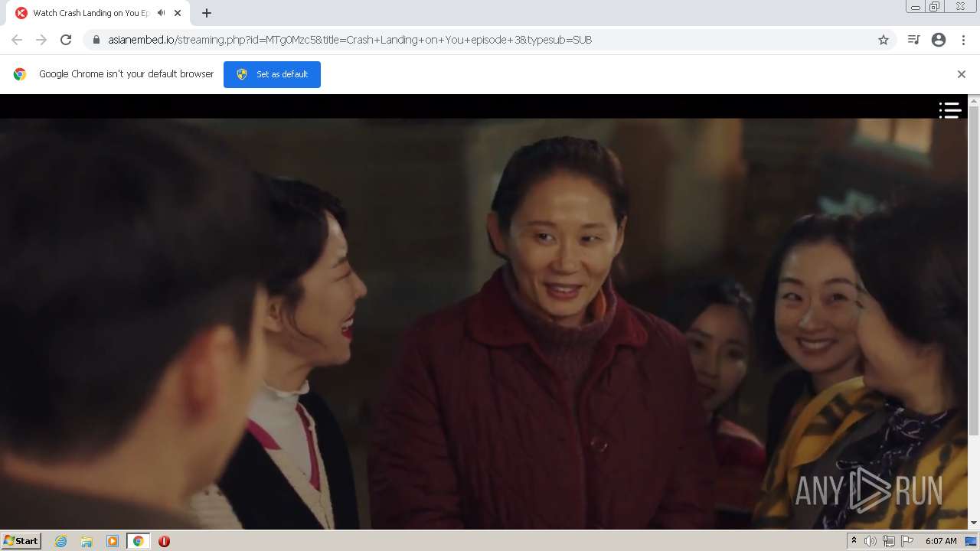Open Chrome three-dot menu

coord(963,40)
